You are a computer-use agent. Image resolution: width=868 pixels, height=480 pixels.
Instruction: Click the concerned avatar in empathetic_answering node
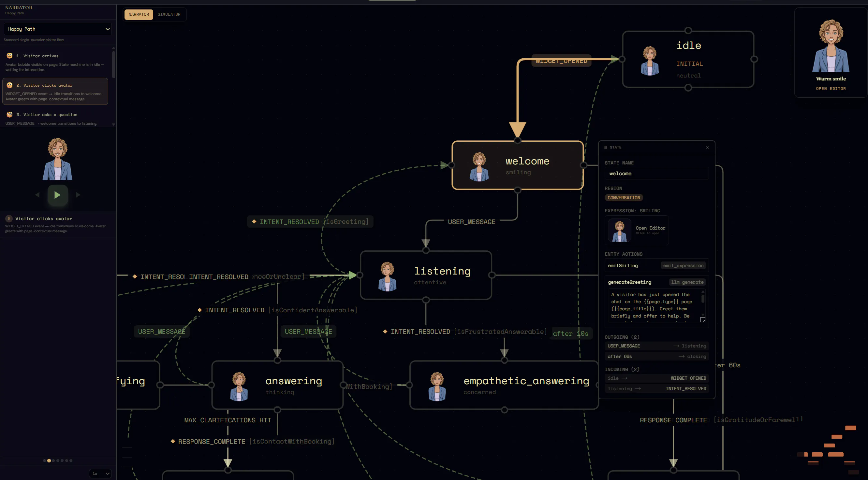click(437, 387)
